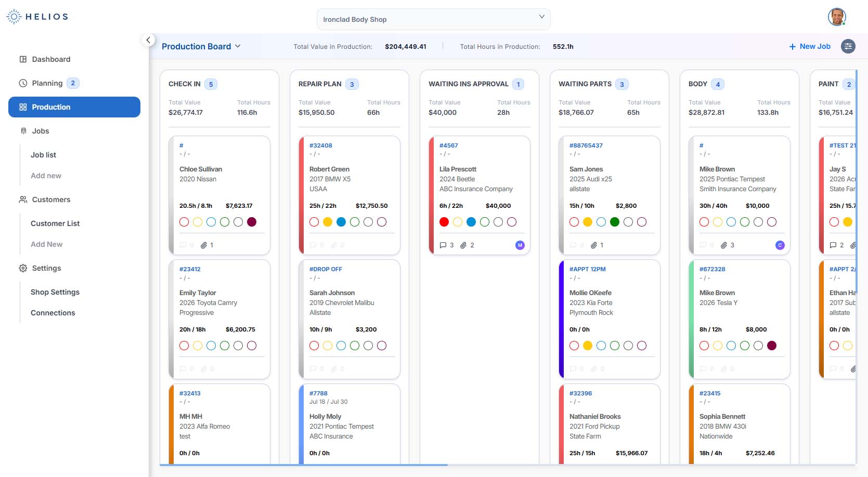868x477 pixels.
Task: Open job link #672328
Action: 712,269
